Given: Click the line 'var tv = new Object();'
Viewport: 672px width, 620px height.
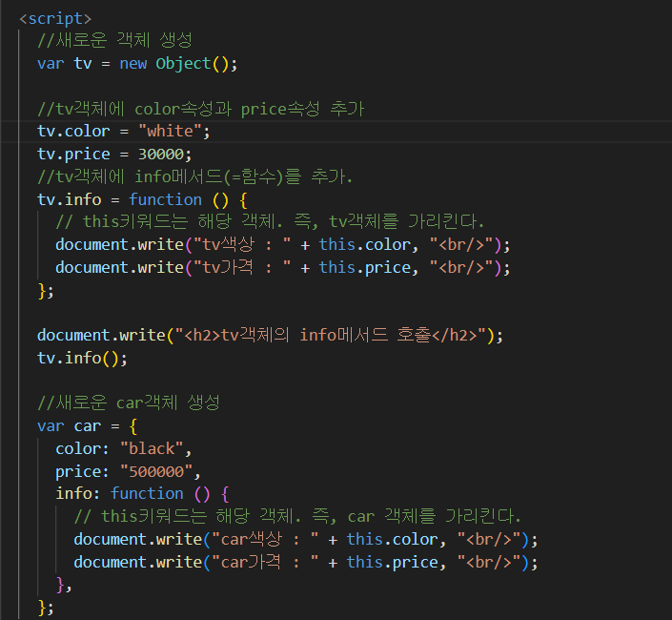Looking at the screenshot, I should pyautogui.click(x=137, y=64).
